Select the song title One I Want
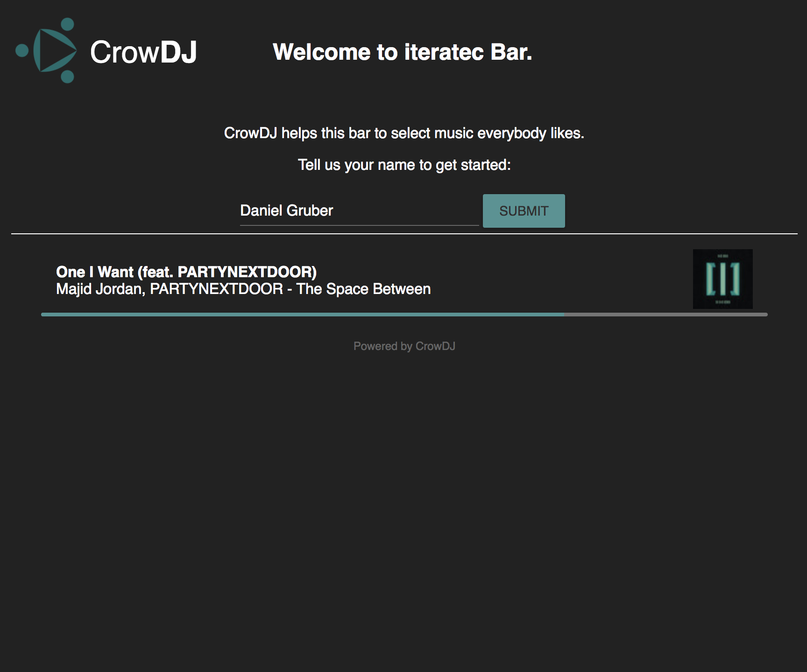807x672 pixels. point(186,272)
